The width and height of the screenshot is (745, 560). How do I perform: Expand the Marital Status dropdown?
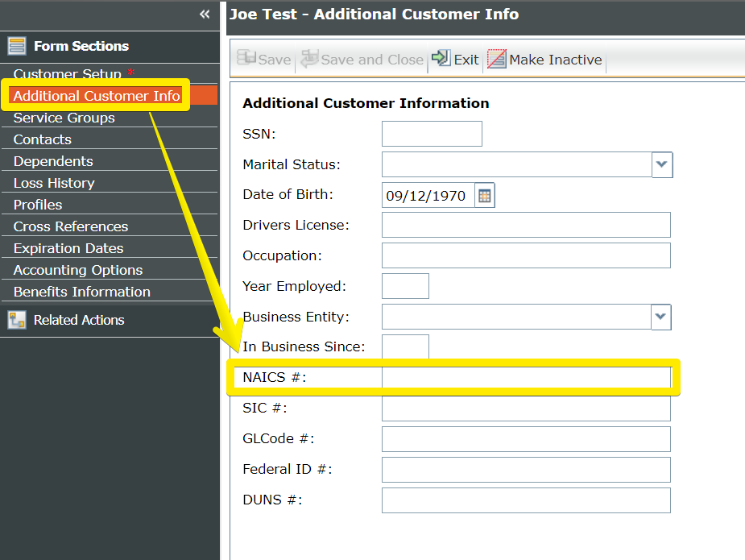(661, 165)
